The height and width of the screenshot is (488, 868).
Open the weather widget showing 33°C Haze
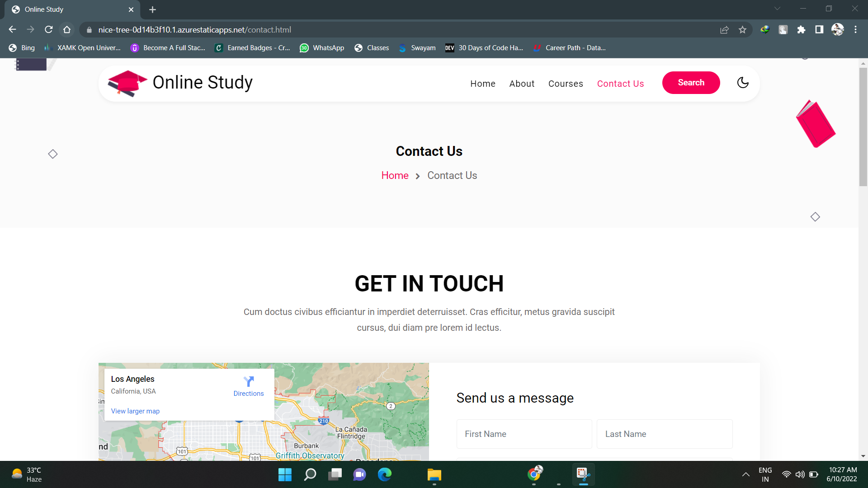(27, 474)
